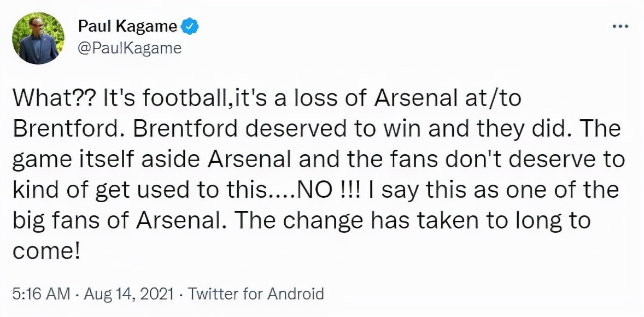Visit the @PaulKagame handle link

point(130,49)
